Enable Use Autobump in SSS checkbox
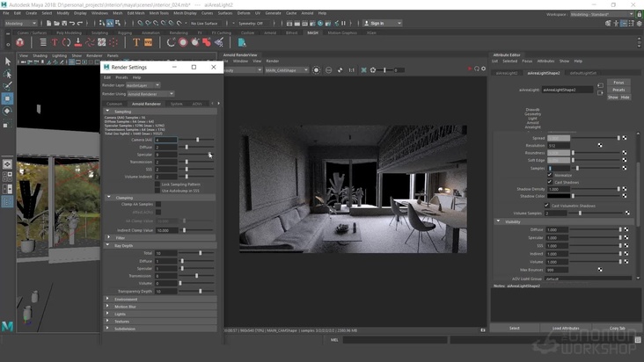This screenshot has height=362, width=644. coord(157,191)
